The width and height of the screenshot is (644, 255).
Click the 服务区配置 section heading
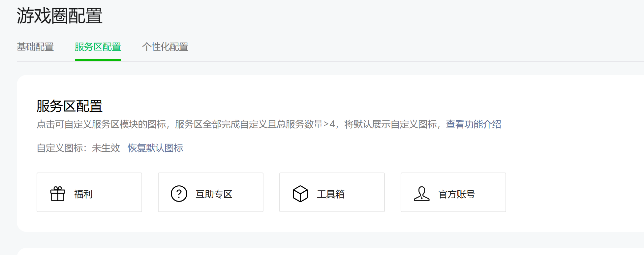[70, 106]
